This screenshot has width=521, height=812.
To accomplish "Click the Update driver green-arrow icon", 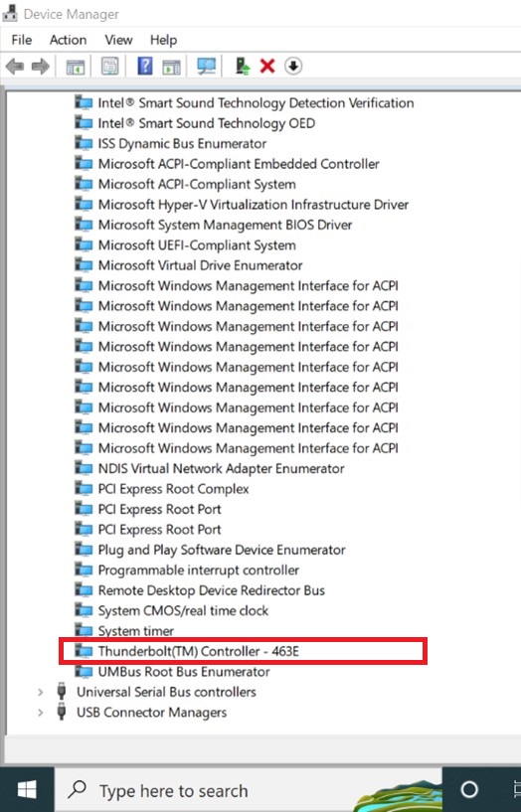I will [243, 67].
